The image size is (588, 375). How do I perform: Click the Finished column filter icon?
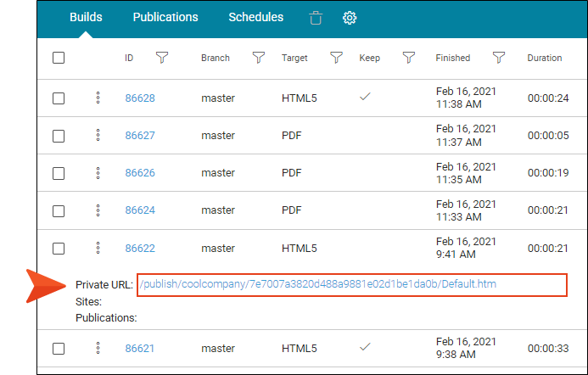pyautogui.click(x=499, y=58)
